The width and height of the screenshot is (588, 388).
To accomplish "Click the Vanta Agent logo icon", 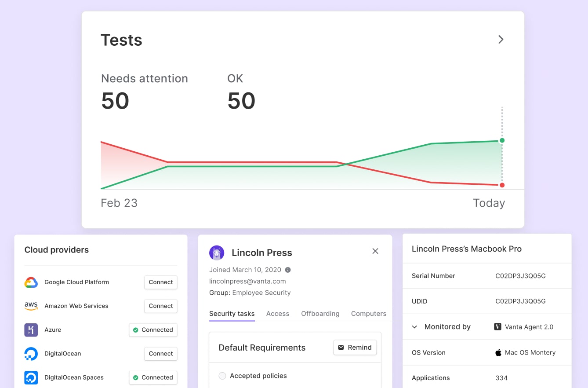I will pos(498,327).
